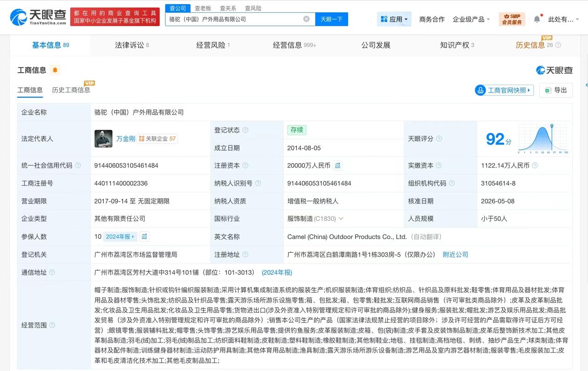
Task: Click the help icon beside 组织机构代码
Action: tap(452, 183)
